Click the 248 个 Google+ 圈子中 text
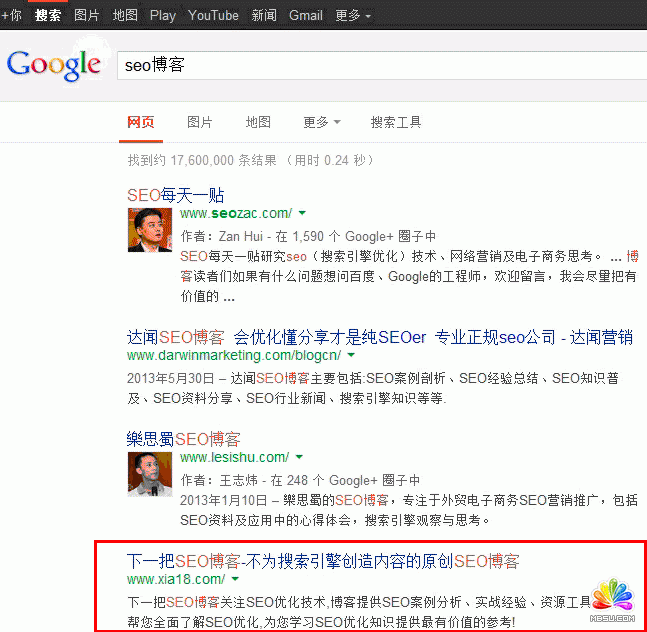 pos(354,481)
